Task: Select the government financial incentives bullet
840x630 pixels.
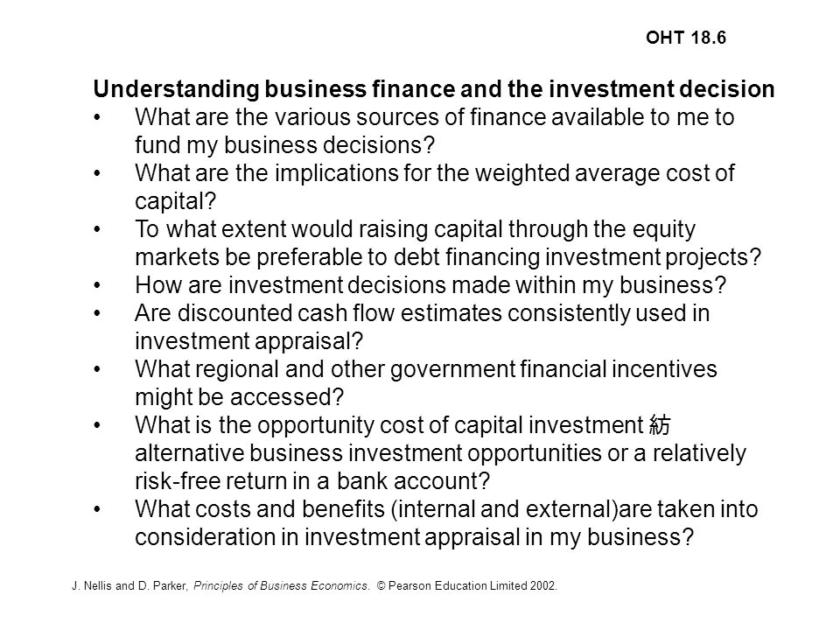Action: (426, 369)
